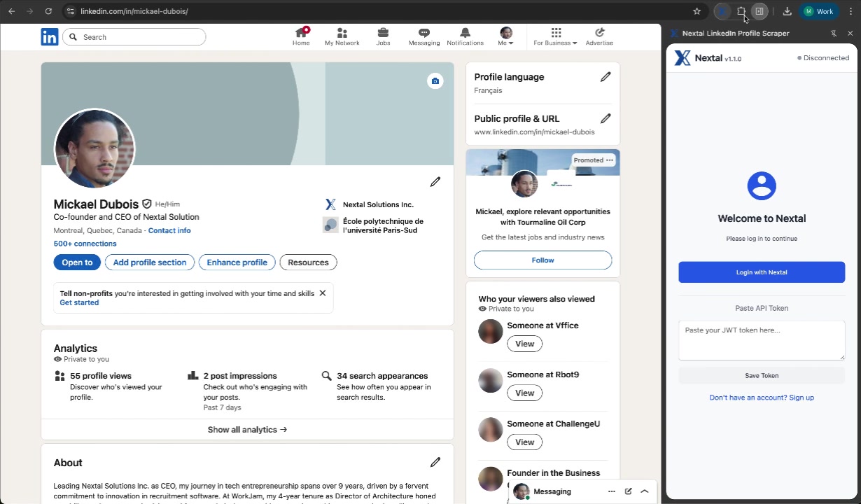The image size is (861, 504).
Task: Expand the For Business menu
Action: click(x=555, y=36)
